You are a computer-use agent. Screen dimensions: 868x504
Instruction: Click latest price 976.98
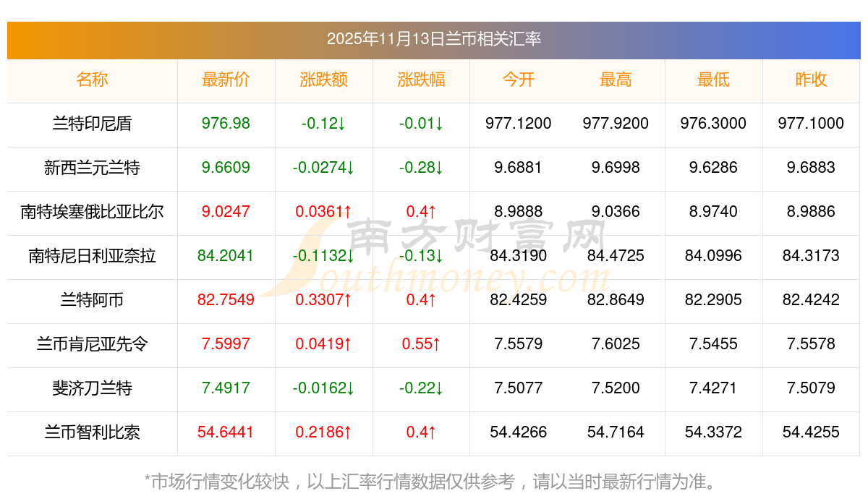pyautogui.click(x=226, y=124)
